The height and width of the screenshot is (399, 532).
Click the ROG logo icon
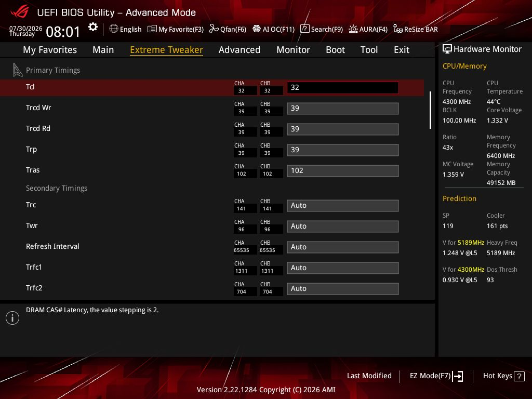[20, 12]
